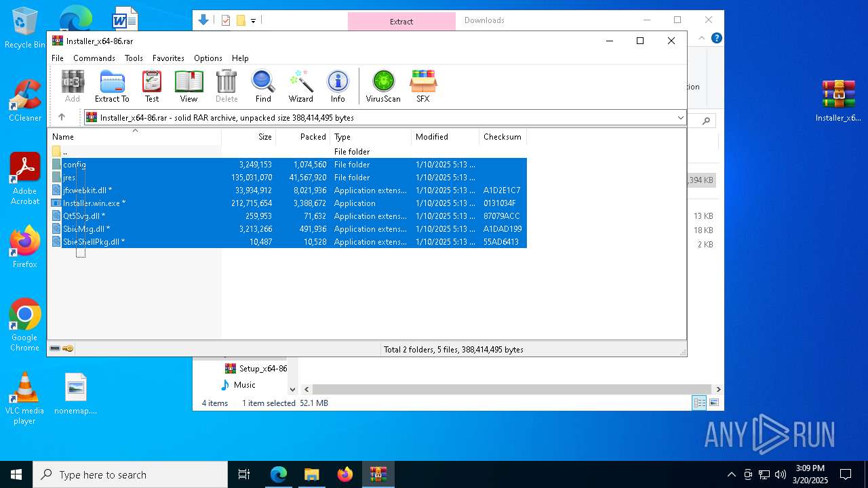868x488 pixels.
Task: Select SbieMsg.dll file
Action: tap(288, 229)
